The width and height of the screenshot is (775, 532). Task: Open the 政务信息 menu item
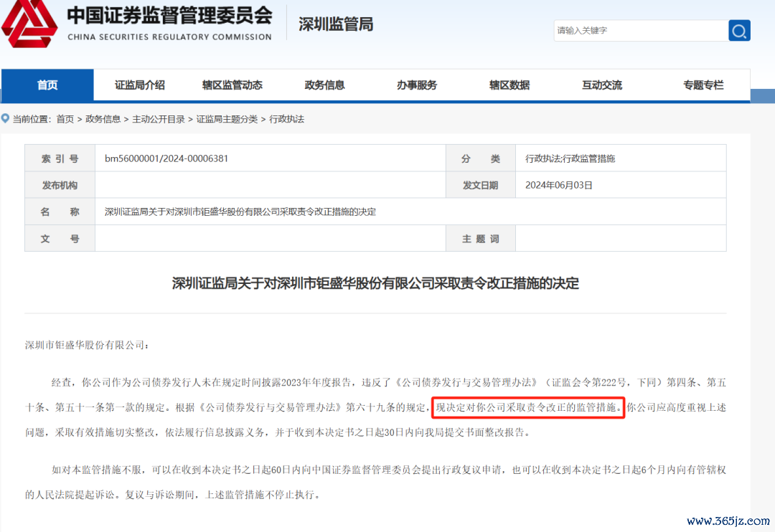click(x=325, y=85)
